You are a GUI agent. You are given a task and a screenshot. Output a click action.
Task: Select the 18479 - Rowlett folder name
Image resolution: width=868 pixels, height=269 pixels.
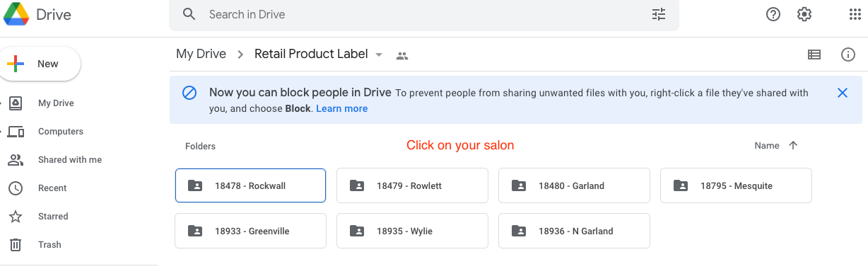pyautogui.click(x=409, y=185)
